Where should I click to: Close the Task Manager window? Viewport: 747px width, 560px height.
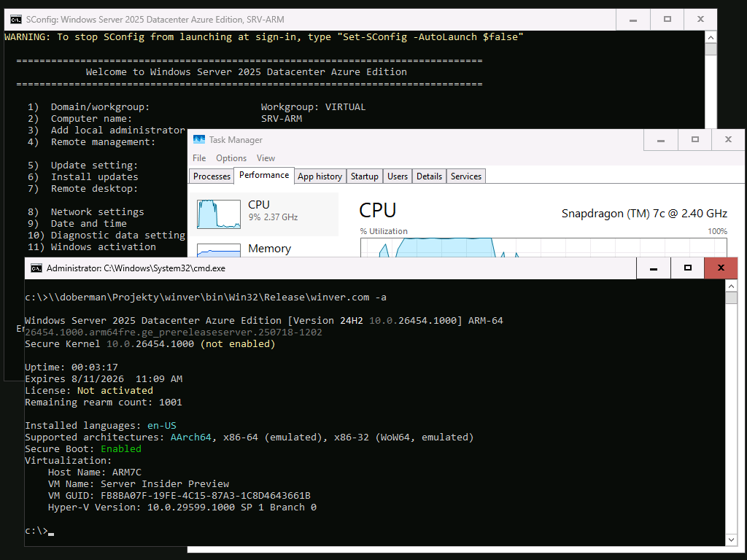[x=728, y=139]
